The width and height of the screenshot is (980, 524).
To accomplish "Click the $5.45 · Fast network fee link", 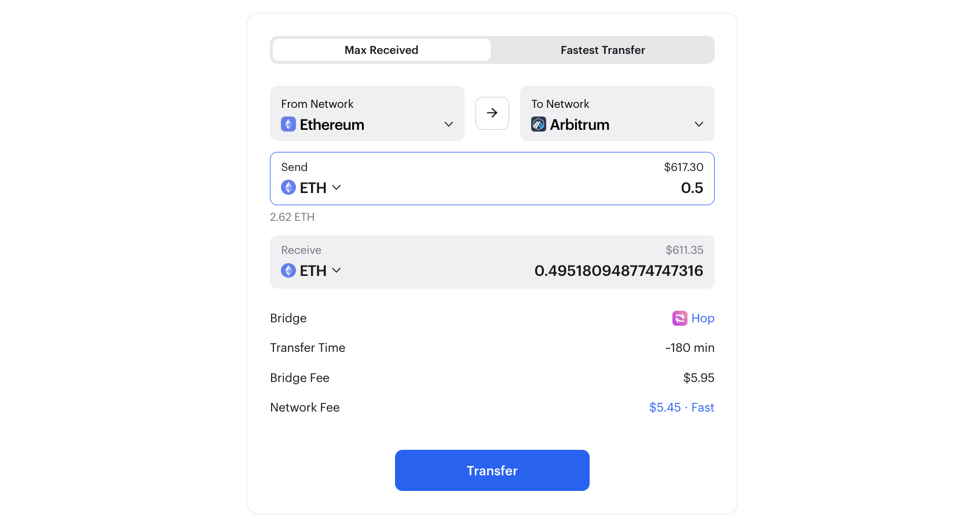I will click(682, 407).
